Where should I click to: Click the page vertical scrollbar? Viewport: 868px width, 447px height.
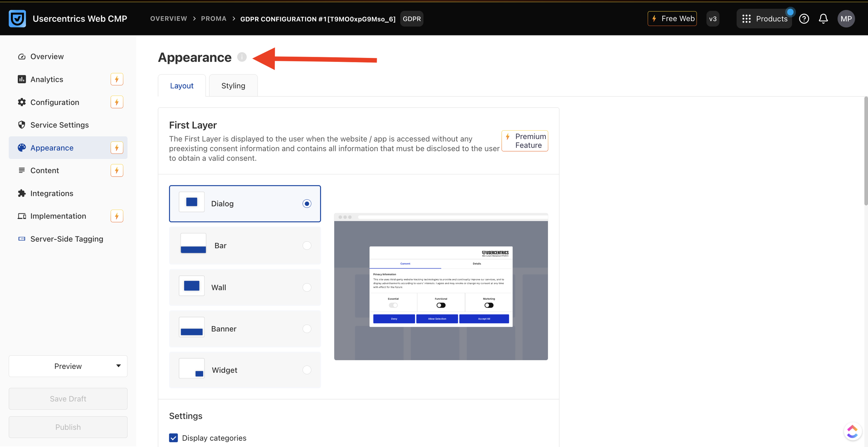(x=866, y=151)
